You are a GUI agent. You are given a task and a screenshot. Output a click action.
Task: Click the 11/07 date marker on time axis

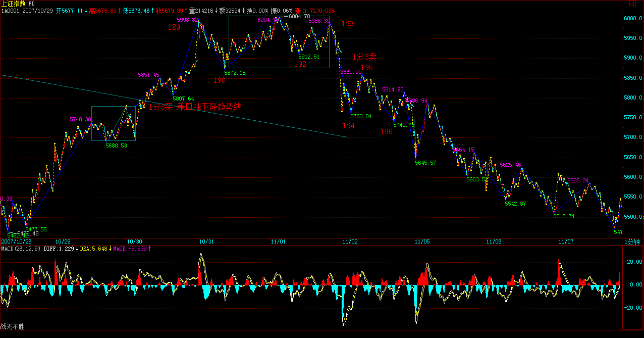(x=565, y=242)
